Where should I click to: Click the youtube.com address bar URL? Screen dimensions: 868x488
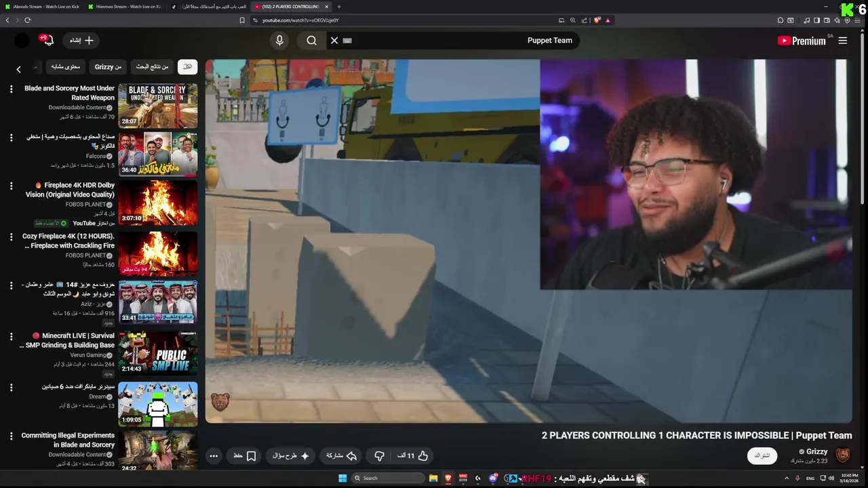(x=300, y=20)
